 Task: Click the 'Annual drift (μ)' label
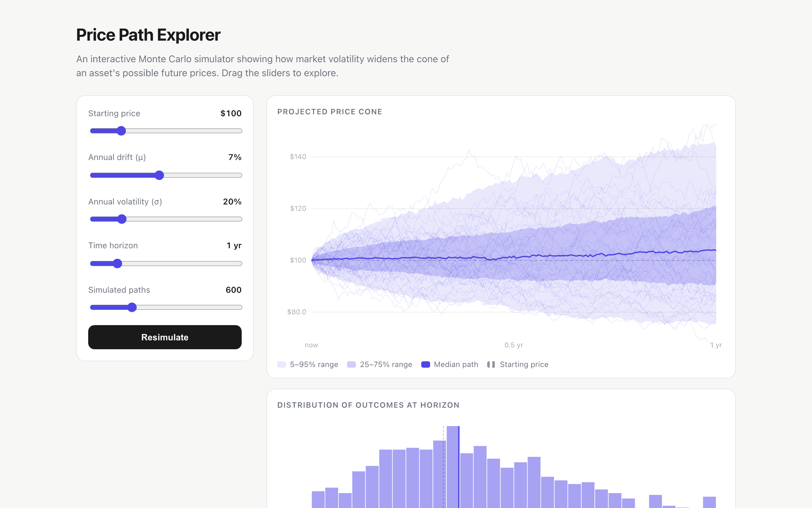click(117, 157)
